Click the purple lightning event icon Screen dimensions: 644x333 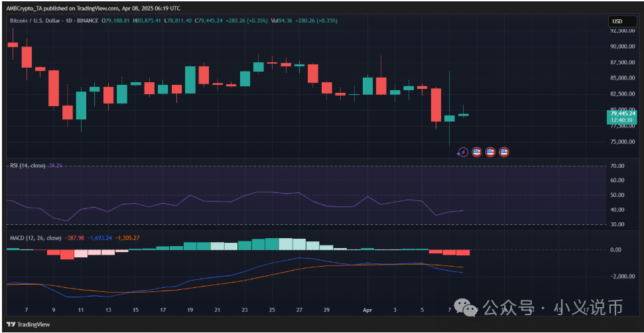tap(463, 152)
